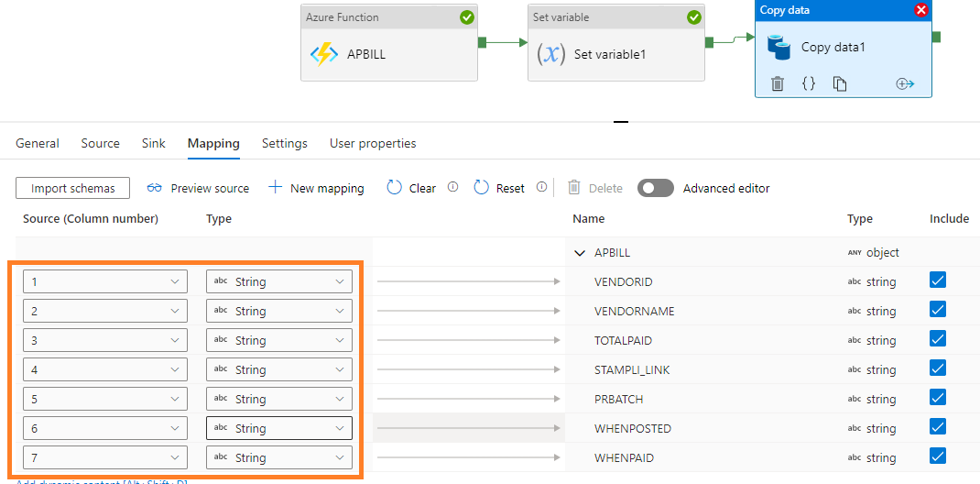This screenshot has width=980, height=484.
Task: Select the STAMPLI_LINK destination name
Action: [x=632, y=370]
